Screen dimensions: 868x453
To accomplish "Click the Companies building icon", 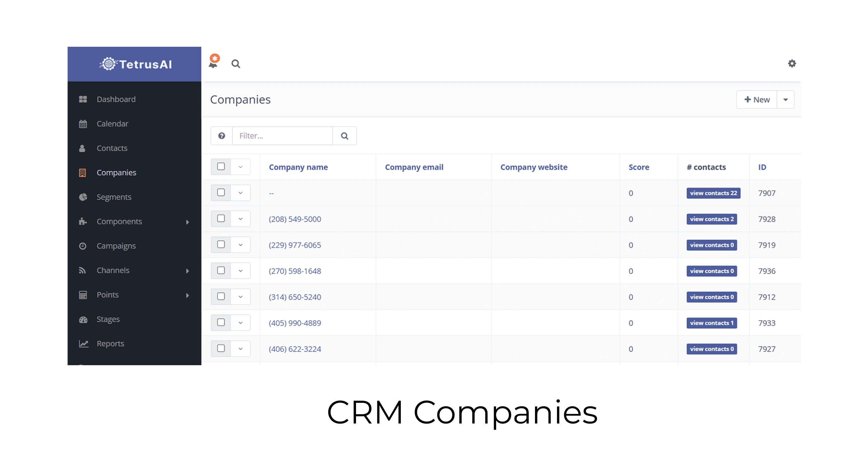I will (x=82, y=173).
